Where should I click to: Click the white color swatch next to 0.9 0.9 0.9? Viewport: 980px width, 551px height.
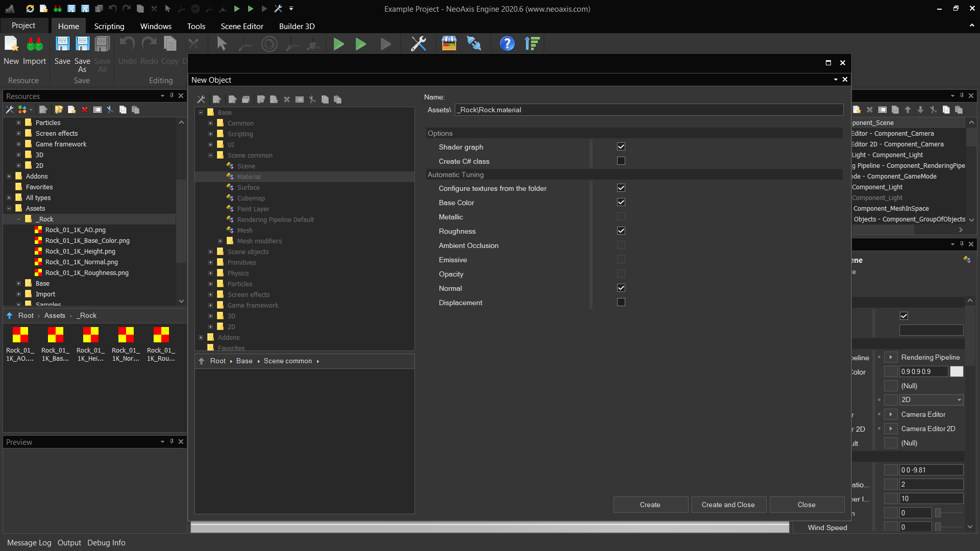tap(957, 372)
